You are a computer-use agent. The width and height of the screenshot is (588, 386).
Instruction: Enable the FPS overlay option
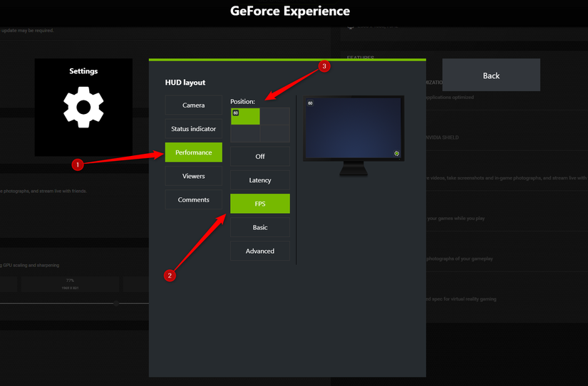[x=260, y=204]
